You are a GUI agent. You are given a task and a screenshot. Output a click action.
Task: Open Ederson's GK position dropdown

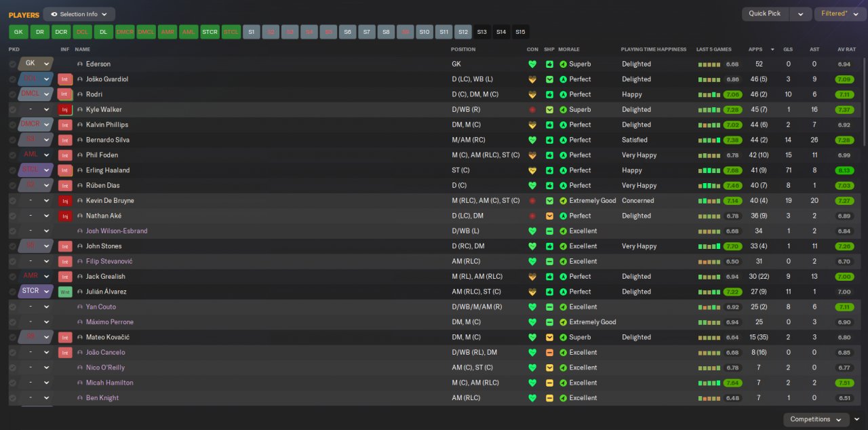tap(36, 64)
